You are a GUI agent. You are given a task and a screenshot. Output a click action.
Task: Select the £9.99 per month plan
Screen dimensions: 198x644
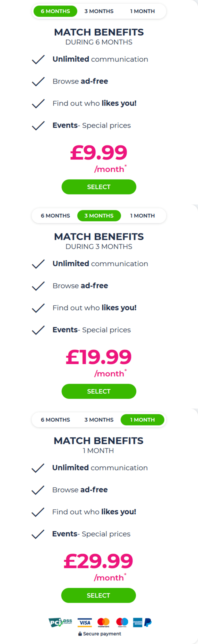tap(99, 187)
